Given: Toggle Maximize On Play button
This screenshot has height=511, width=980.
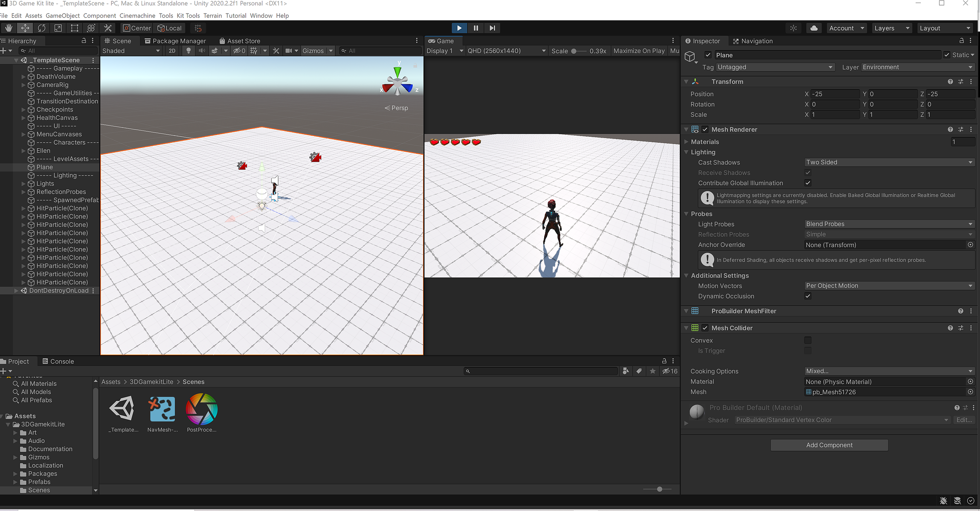Looking at the screenshot, I should click(639, 51).
